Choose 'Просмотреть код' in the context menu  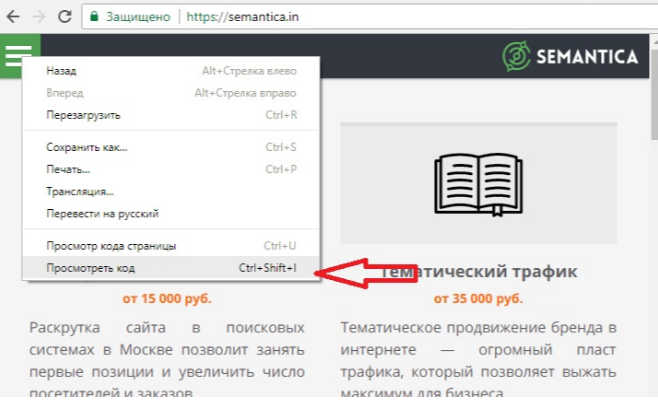pyautogui.click(x=91, y=268)
